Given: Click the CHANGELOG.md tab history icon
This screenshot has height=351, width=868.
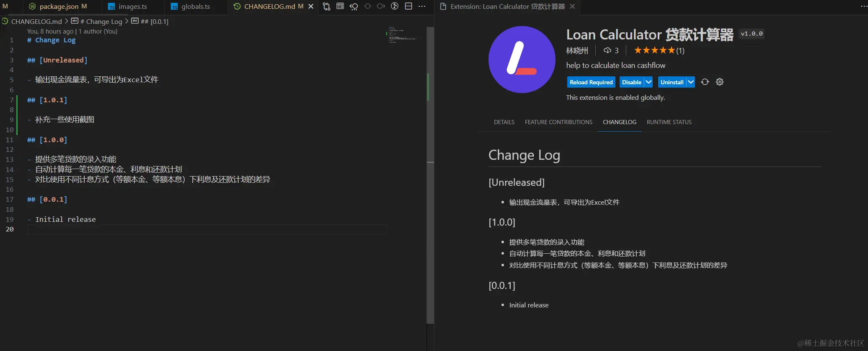Looking at the screenshot, I should (237, 6).
